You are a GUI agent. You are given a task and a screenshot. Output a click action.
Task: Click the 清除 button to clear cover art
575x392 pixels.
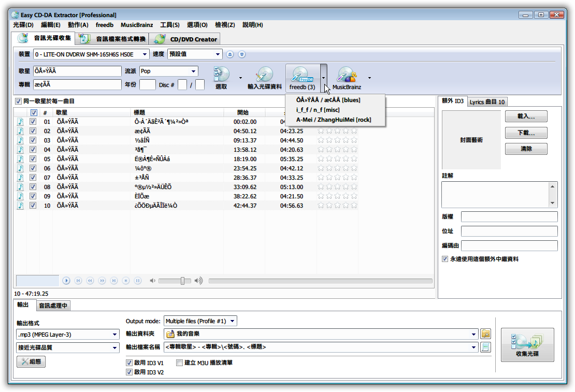526,149
